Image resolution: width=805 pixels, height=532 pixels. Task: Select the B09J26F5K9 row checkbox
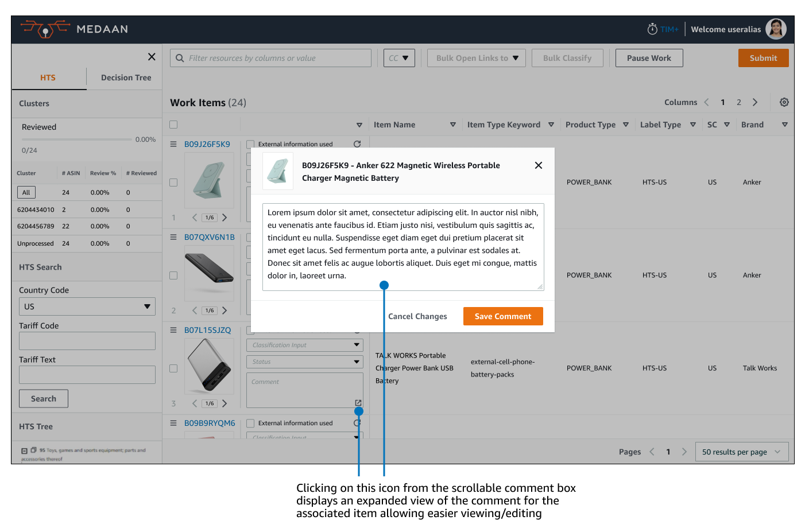coord(173,182)
